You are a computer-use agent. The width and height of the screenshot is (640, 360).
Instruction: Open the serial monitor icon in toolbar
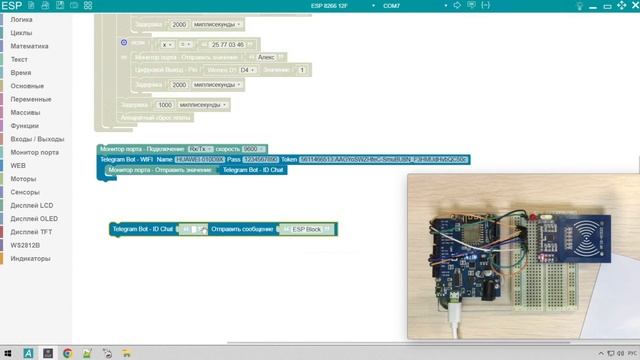(x=471, y=5)
